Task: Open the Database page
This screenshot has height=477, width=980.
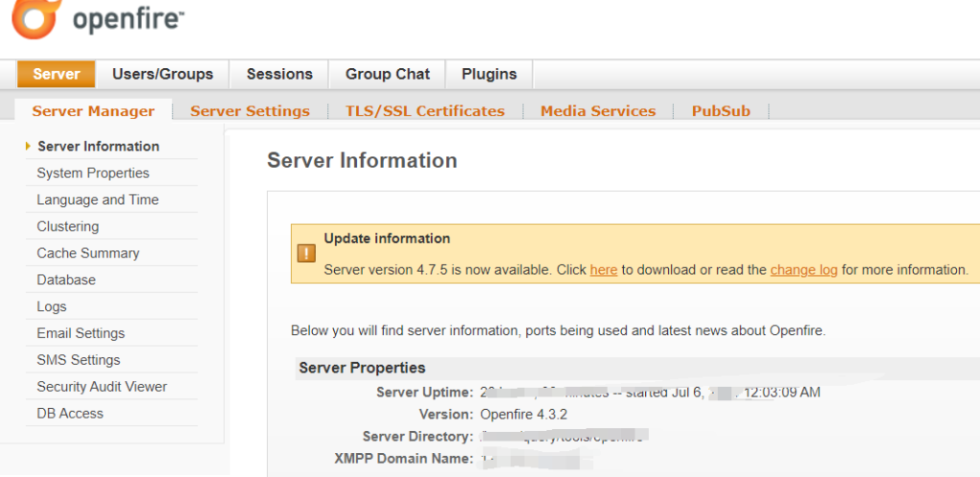Action: click(x=66, y=280)
